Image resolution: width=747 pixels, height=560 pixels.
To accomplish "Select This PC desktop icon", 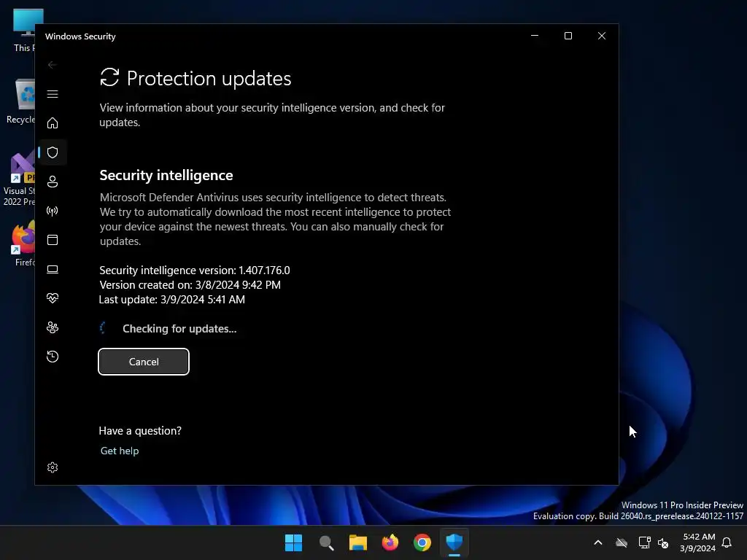I will [24, 30].
